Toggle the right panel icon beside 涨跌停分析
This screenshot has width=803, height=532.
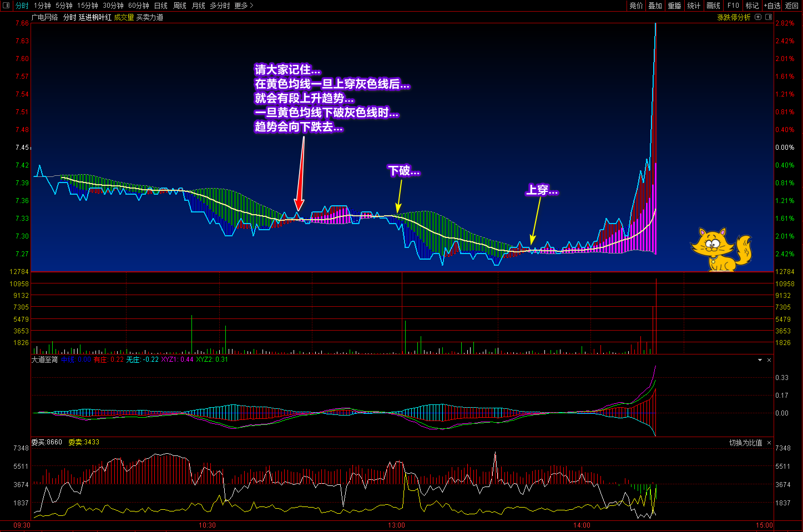tap(769, 17)
